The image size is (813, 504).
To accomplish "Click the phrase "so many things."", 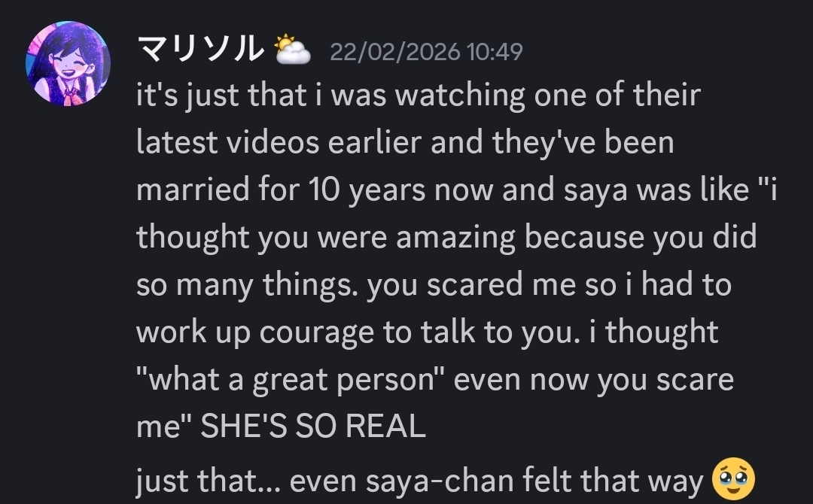I will (x=247, y=285).
